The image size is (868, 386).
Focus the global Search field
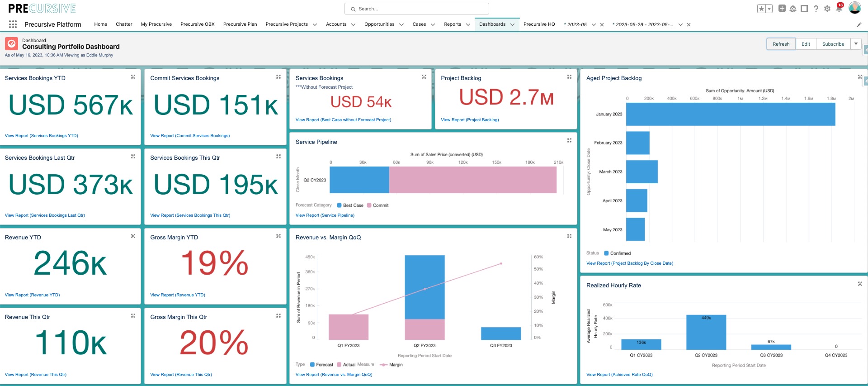pos(417,9)
